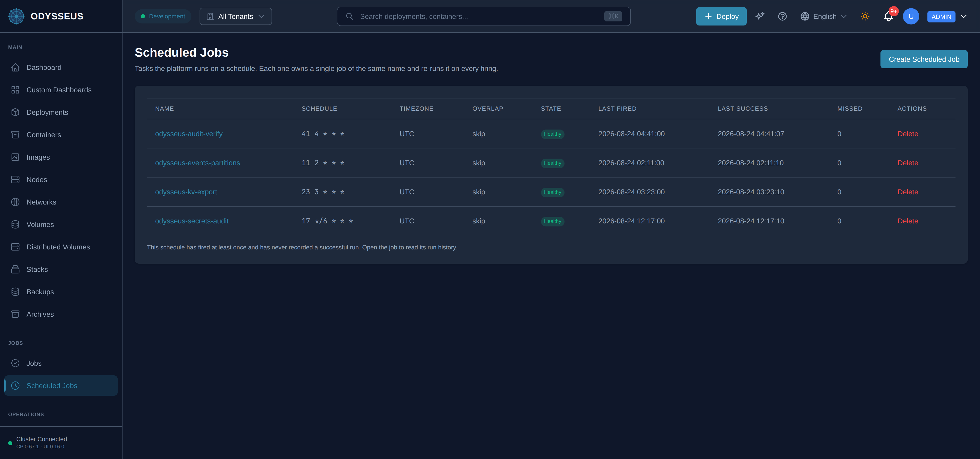Expand the ADMIN user menu chevron

pyautogui.click(x=964, y=16)
